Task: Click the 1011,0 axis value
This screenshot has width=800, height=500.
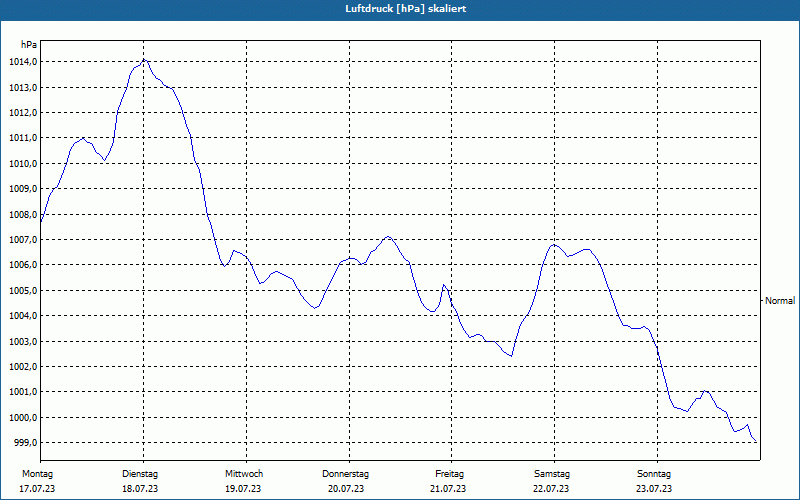Action: coord(23,138)
